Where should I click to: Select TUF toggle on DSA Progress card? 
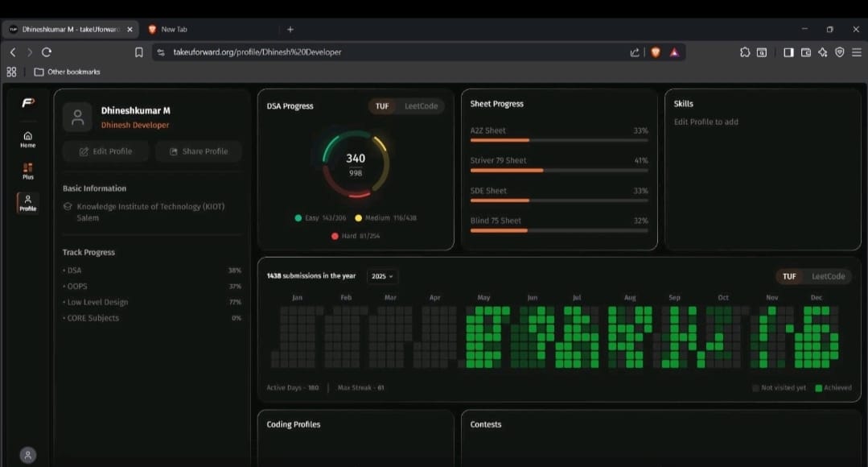tap(384, 105)
